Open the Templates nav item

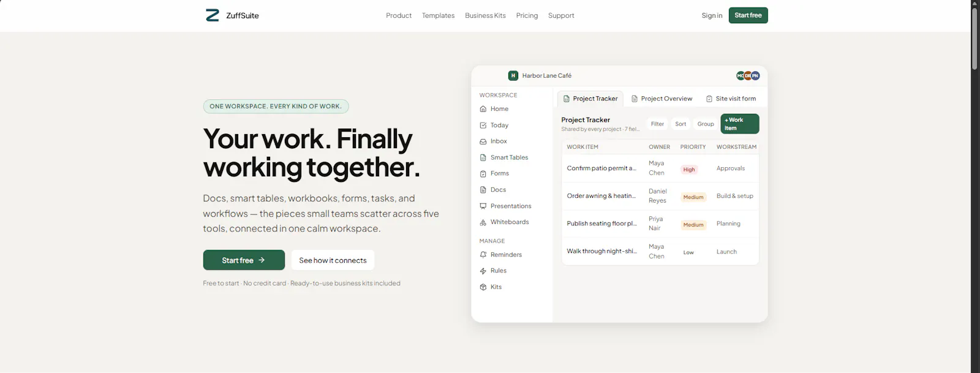pos(438,15)
